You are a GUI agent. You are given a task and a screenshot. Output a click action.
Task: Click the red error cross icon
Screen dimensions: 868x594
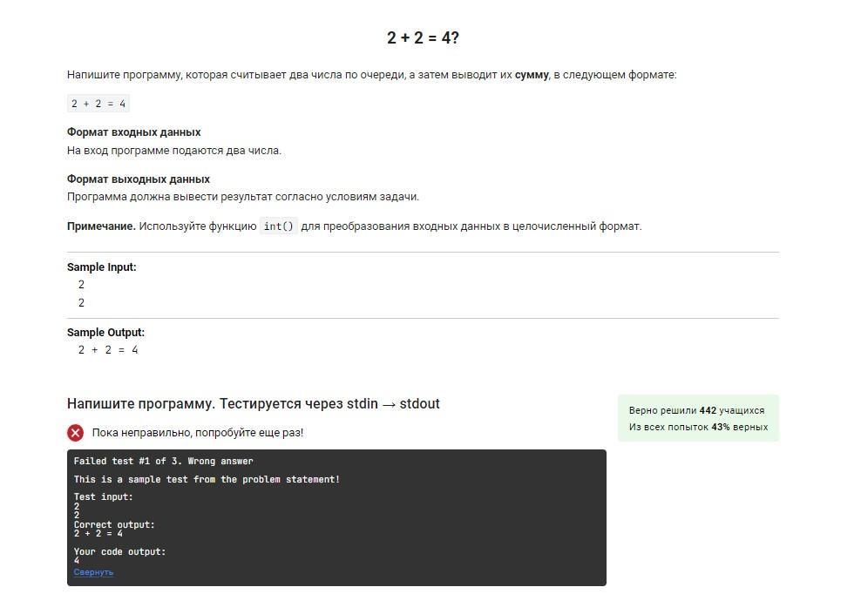[x=76, y=433]
